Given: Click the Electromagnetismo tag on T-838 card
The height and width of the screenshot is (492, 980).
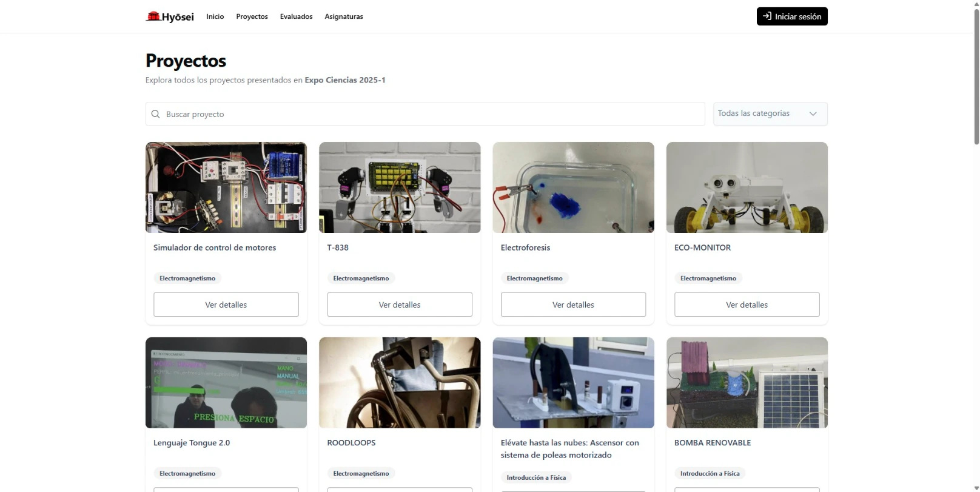Looking at the screenshot, I should pyautogui.click(x=361, y=278).
